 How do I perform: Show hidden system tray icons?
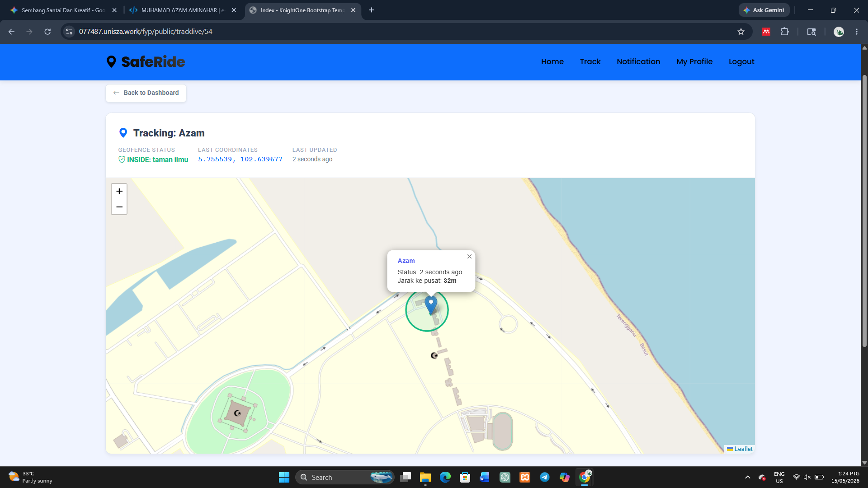tap(748, 477)
